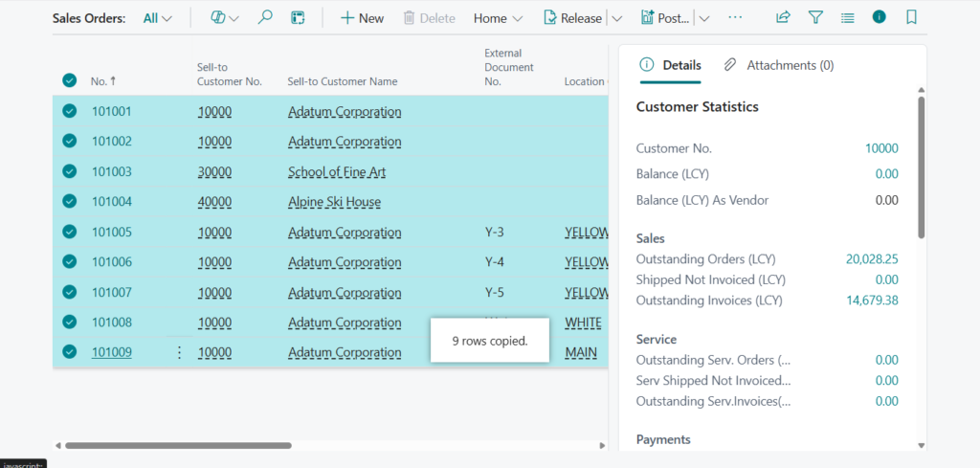Click the bookmark icon
This screenshot has width=980, height=468.
coord(911,17)
